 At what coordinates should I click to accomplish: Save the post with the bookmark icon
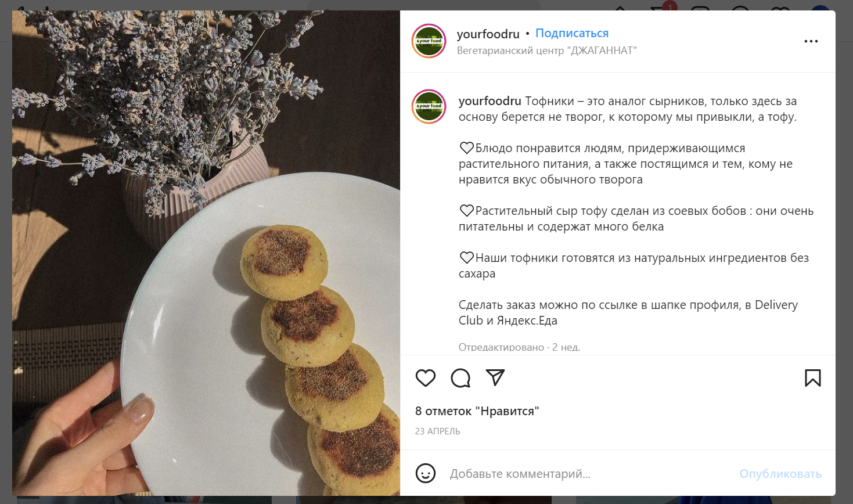click(x=812, y=378)
